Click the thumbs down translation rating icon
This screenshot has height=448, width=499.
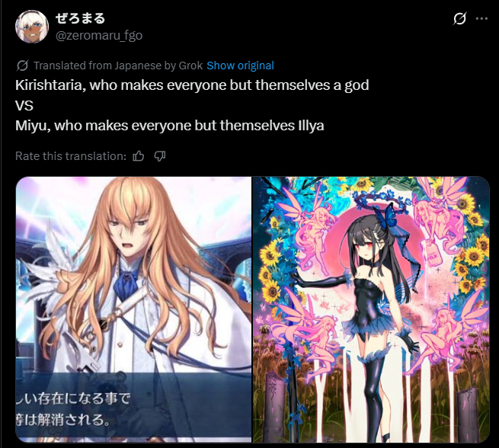point(160,156)
